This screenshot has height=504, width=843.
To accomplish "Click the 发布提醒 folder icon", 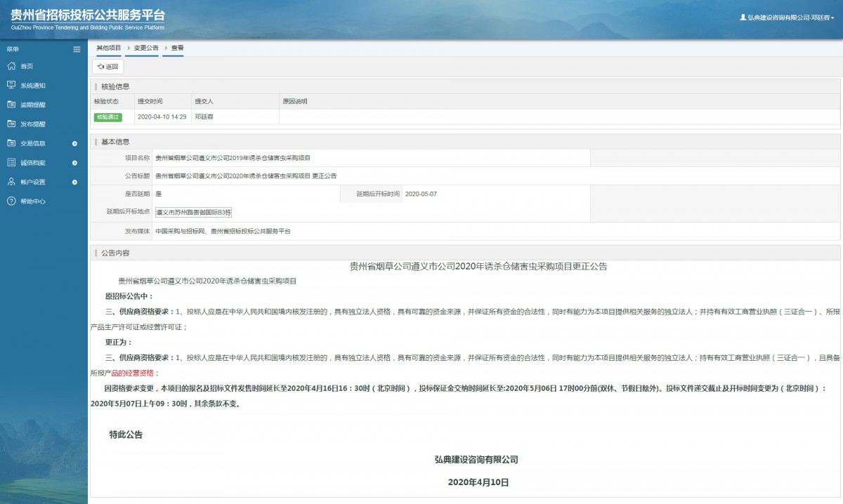I will point(11,124).
